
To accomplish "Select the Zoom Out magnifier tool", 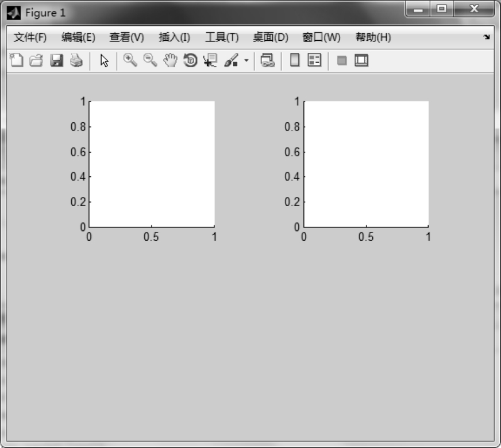I will click(x=150, y=60).
